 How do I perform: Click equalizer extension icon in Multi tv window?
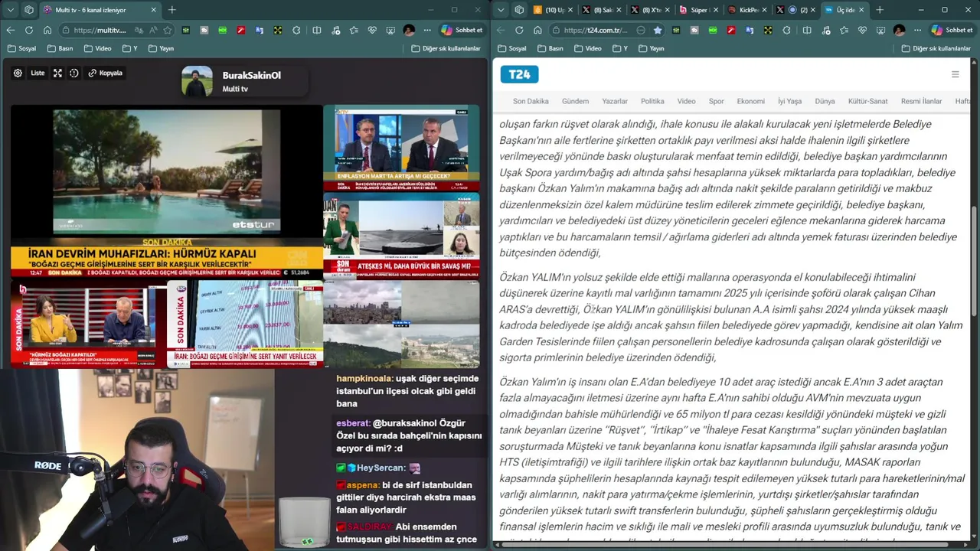[x=186, y=31]
